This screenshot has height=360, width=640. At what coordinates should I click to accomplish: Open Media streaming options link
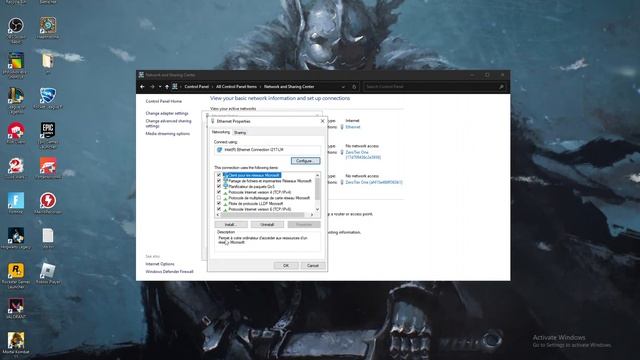pos(168,134)
